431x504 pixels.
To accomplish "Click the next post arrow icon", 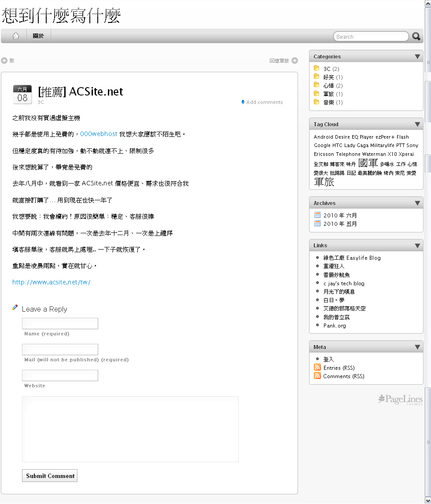I will (295, 60).
